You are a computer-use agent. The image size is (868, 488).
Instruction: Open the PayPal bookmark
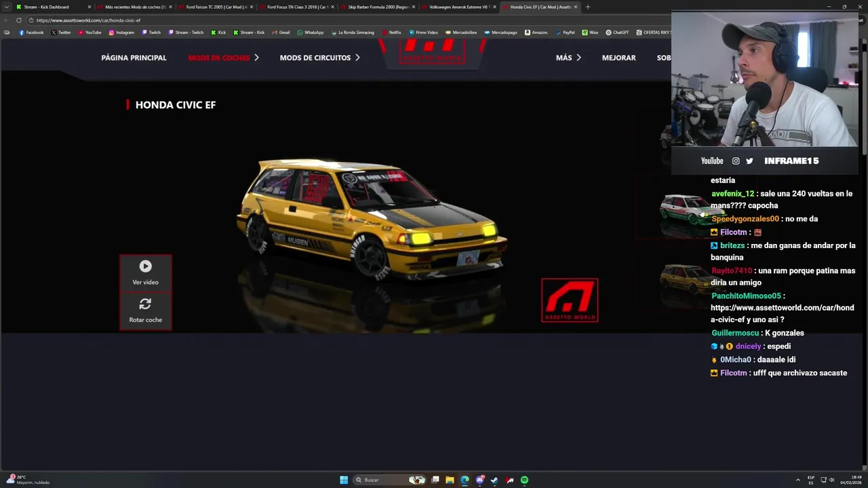pos(565,33)
